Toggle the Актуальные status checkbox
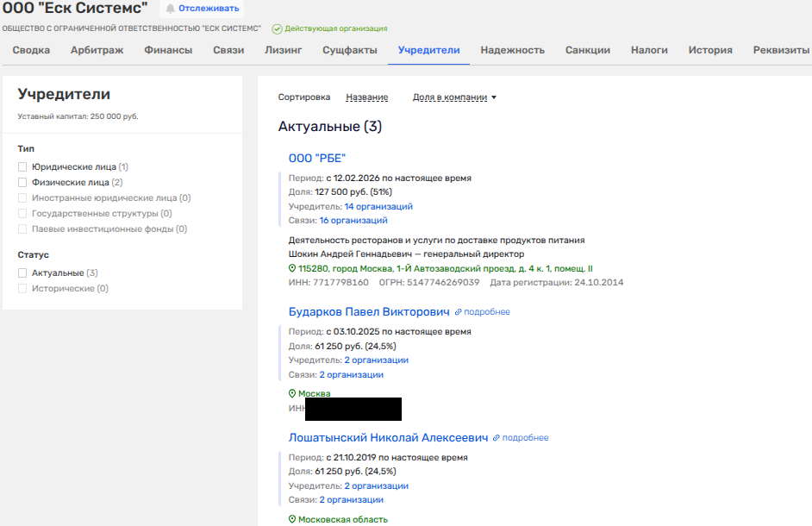Image resolution: width=812 pixels, height=526 pixels. [x=22, y=273]
